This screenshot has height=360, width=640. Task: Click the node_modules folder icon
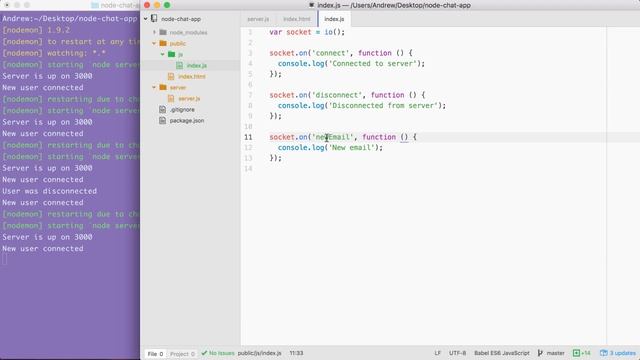click(x=163, y=32)
